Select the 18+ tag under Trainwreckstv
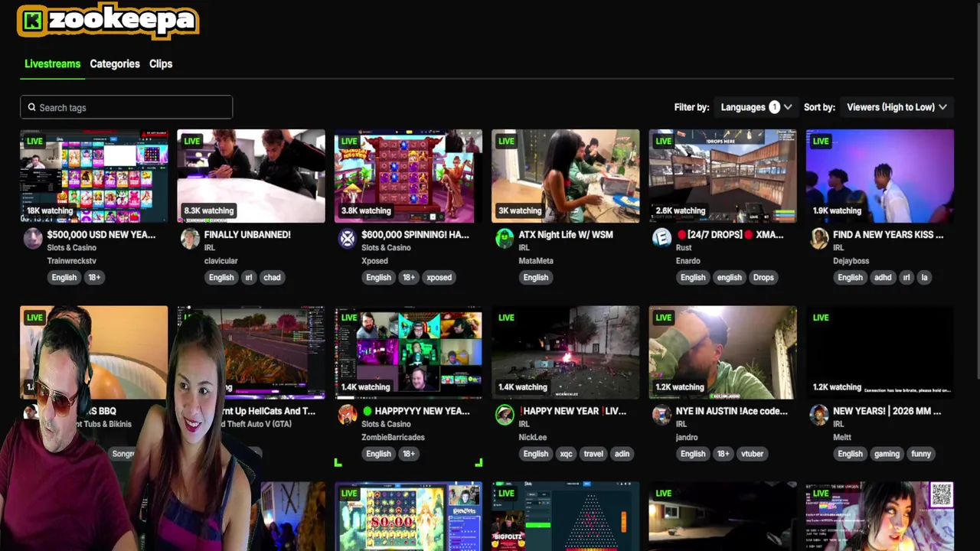Screen dimensions: 980x551 (94, 277)
